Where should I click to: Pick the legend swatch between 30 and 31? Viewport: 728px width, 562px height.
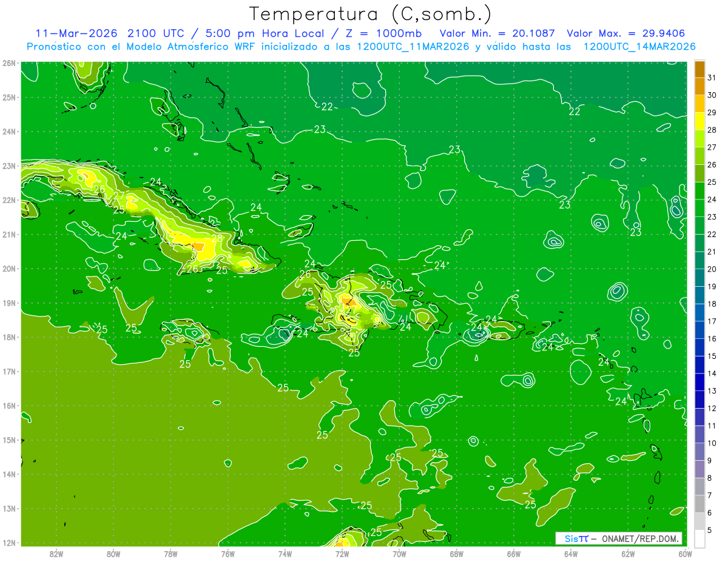(699, 87)
